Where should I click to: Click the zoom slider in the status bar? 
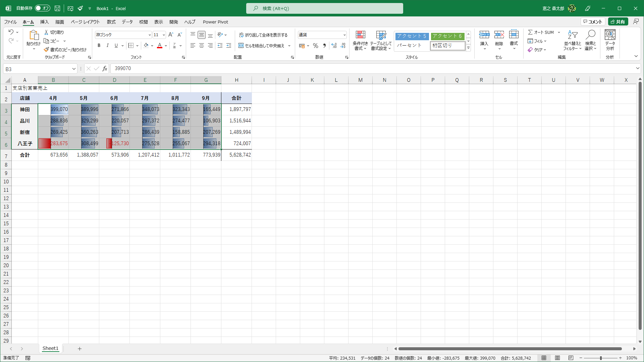tap(601, 358)
